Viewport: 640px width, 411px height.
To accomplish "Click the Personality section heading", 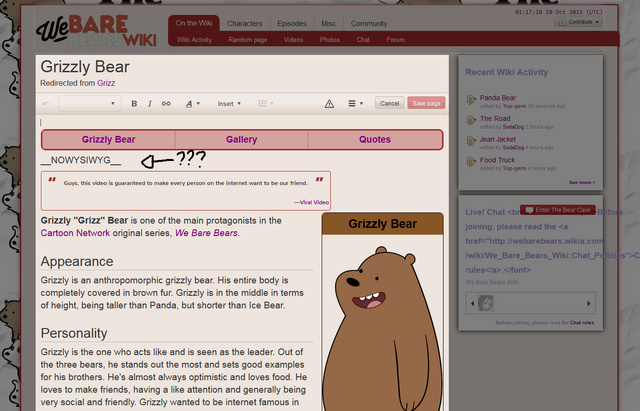I will click(x=74, y=333).
